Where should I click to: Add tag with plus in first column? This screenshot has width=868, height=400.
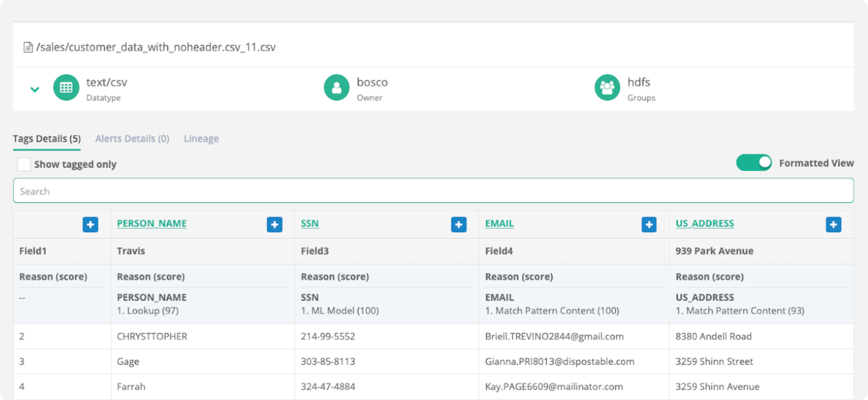90,225
